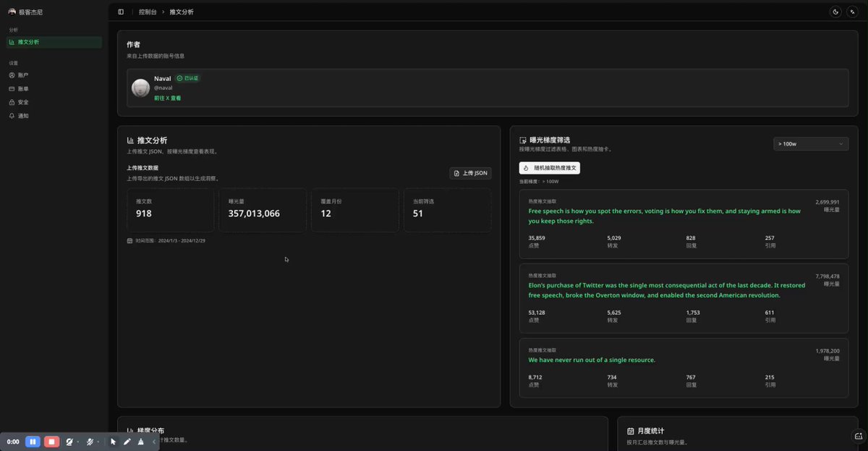Click the @naval handle text
868x451 pixels.
click(x=163, y=88)
